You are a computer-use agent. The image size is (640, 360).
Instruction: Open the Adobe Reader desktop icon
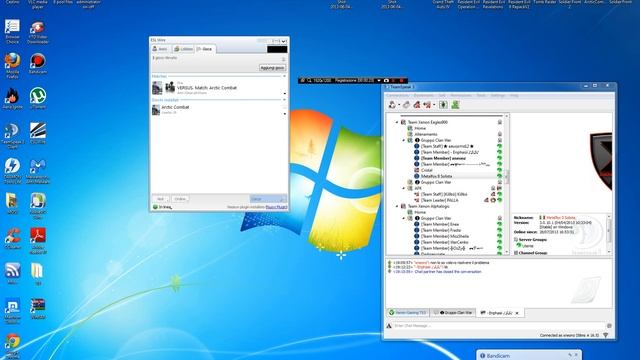click(38, 241)
